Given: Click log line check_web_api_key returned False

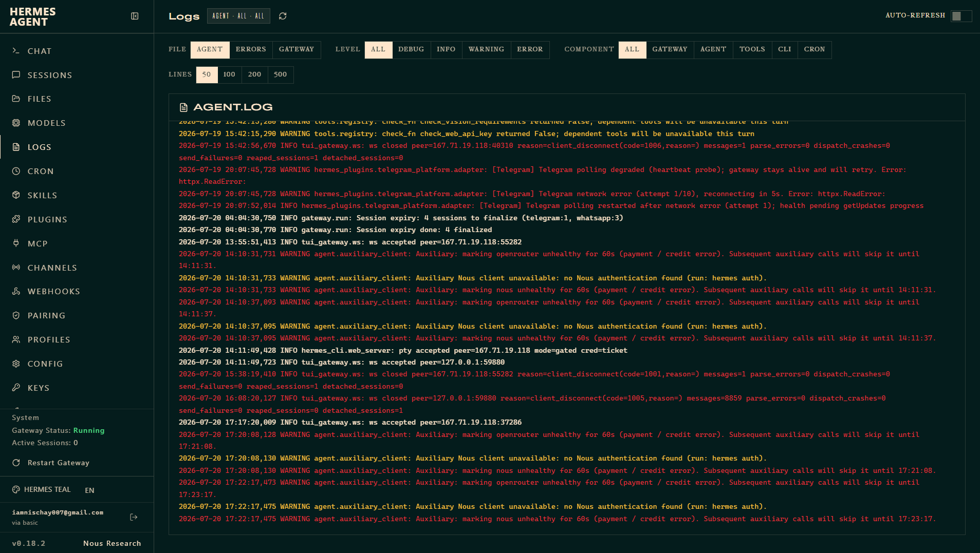Looking at the screenshot, I should [467, 134].
